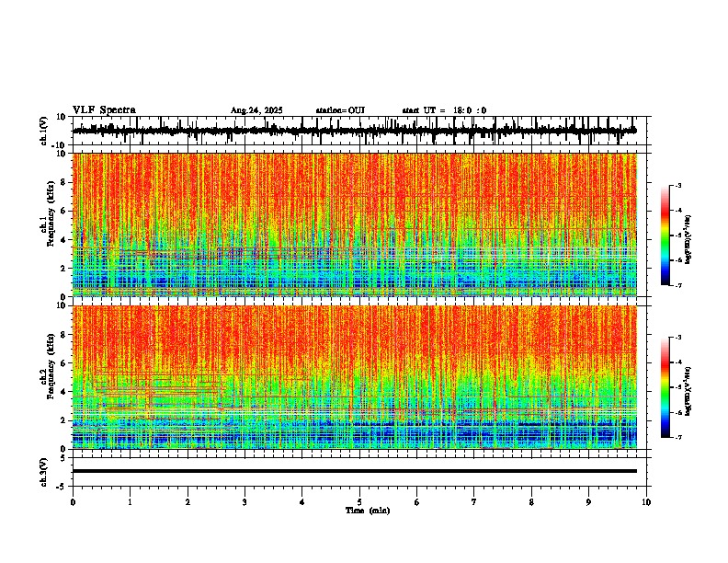Click the ch.1 spectrogram panel
The width and height of the screenshot is (728, 563).
[355, 224]
